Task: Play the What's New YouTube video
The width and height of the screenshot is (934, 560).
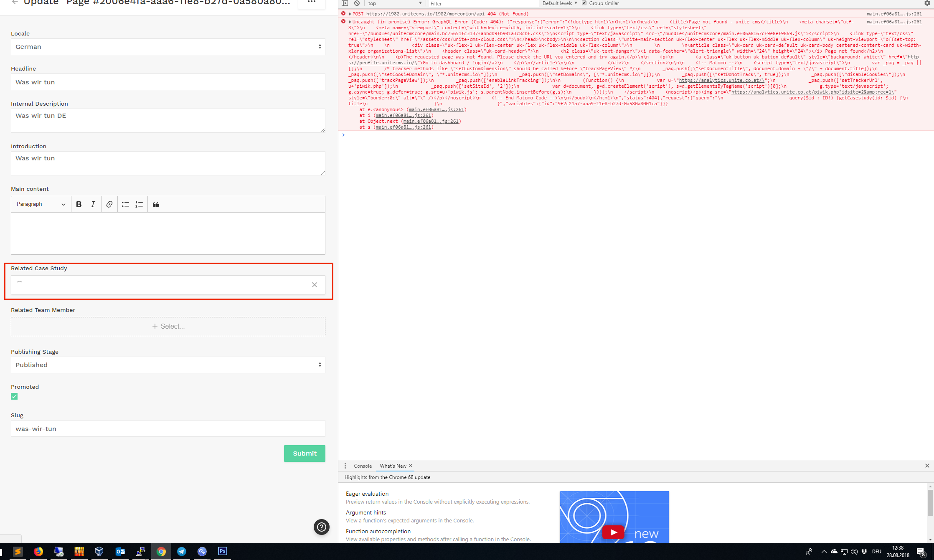Action: (613, 532)
